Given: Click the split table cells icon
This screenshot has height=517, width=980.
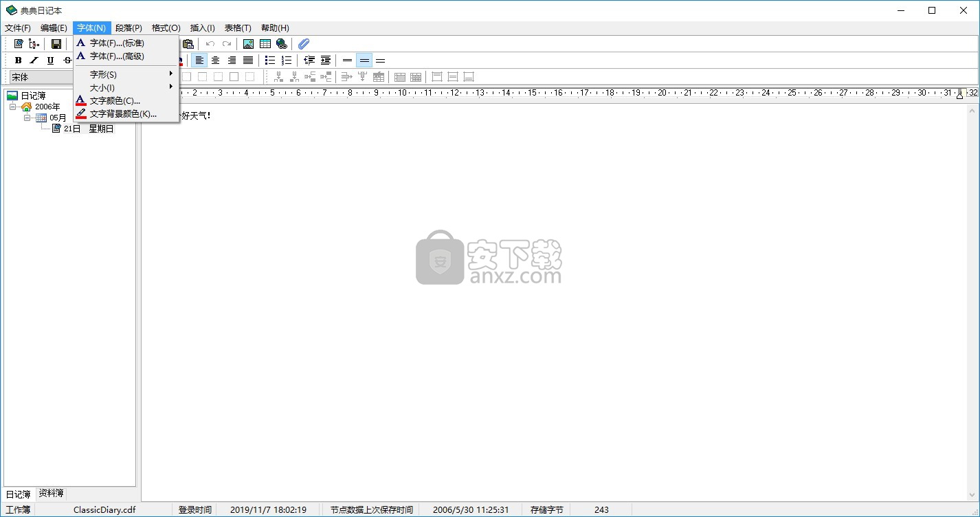Looking at the screenshot, I should coord(416,77).
